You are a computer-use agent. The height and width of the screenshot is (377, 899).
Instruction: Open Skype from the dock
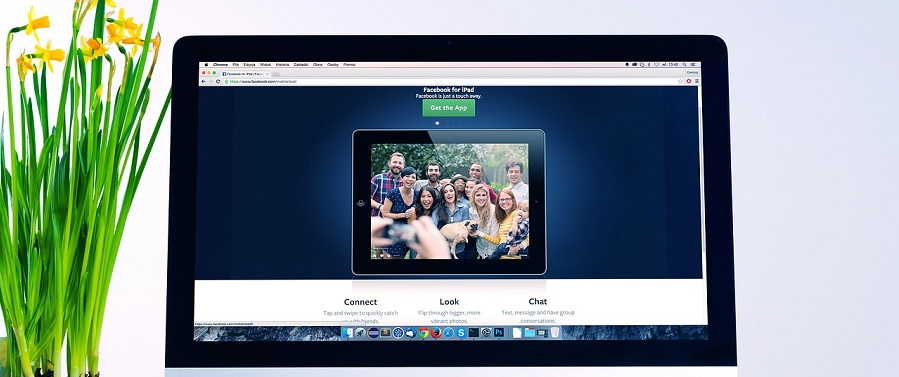tap(461, 332)
